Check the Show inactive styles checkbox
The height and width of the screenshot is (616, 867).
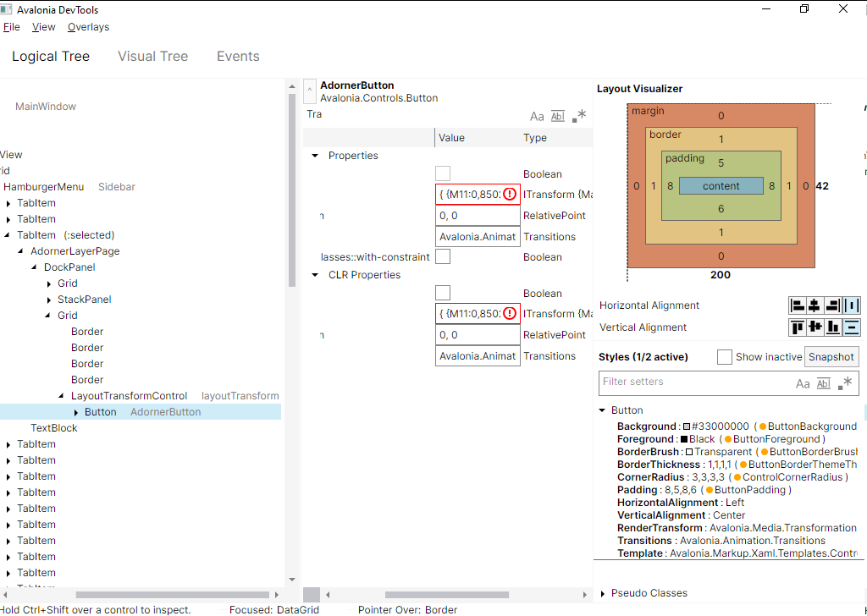[x=725, y=356]
